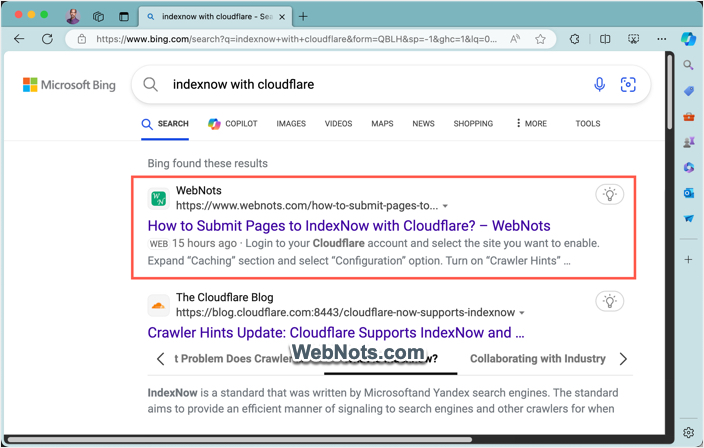Viewport: 704px width, 448px height.
Task: Open the sidebar paper plane Drop icon
Action: (x=689, y=219)
